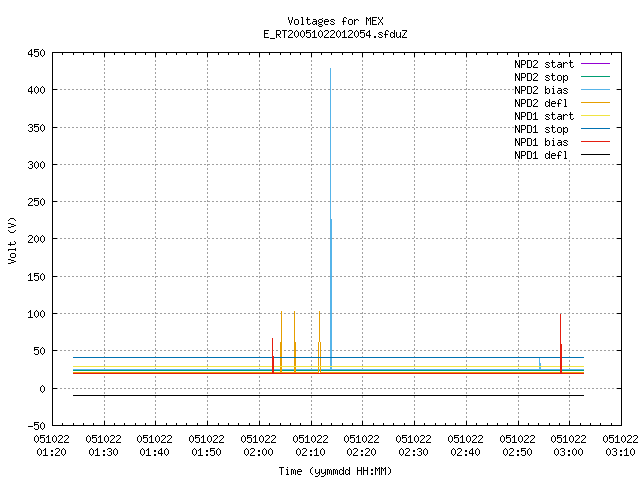Click the small light blue dip near 02:54
Screen dimensions: 640x480
tap(540, 363)
